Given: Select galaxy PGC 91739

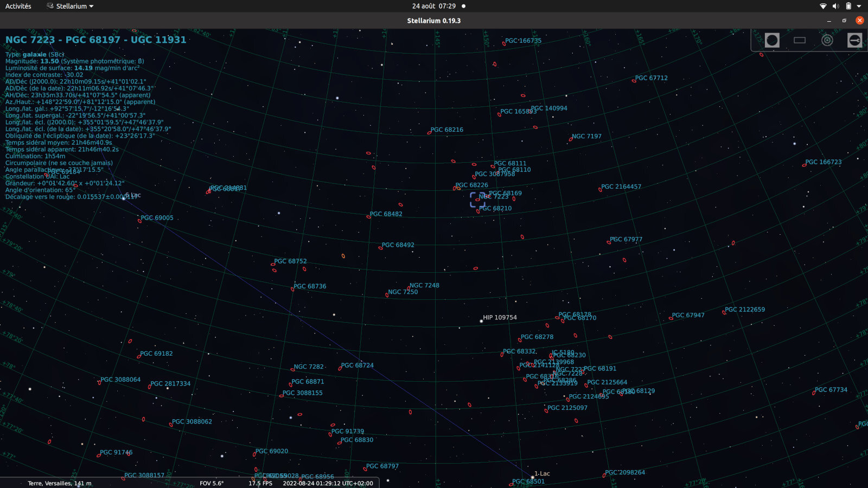Looking at the screenshot, I should tap(348, 432).
